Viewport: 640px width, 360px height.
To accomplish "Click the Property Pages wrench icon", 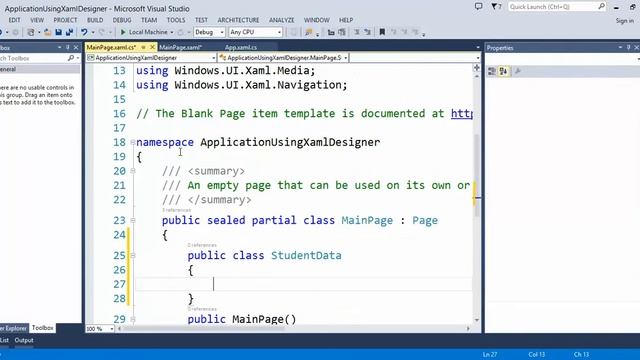I will coord(518,71).
